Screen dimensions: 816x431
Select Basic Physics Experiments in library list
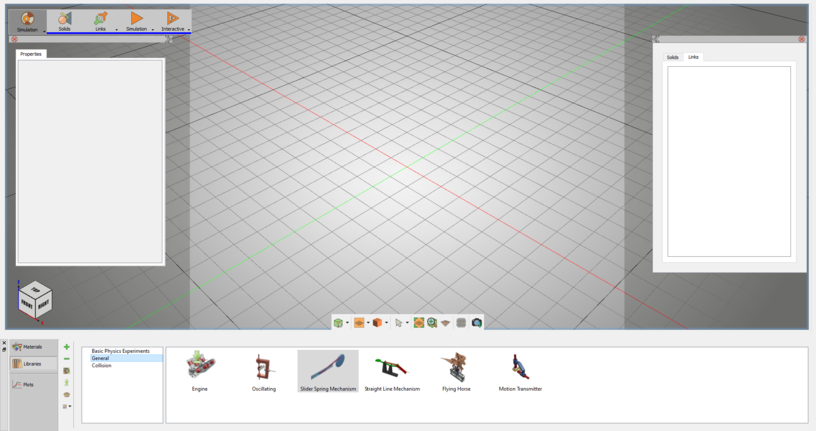(x=120, y=351)
